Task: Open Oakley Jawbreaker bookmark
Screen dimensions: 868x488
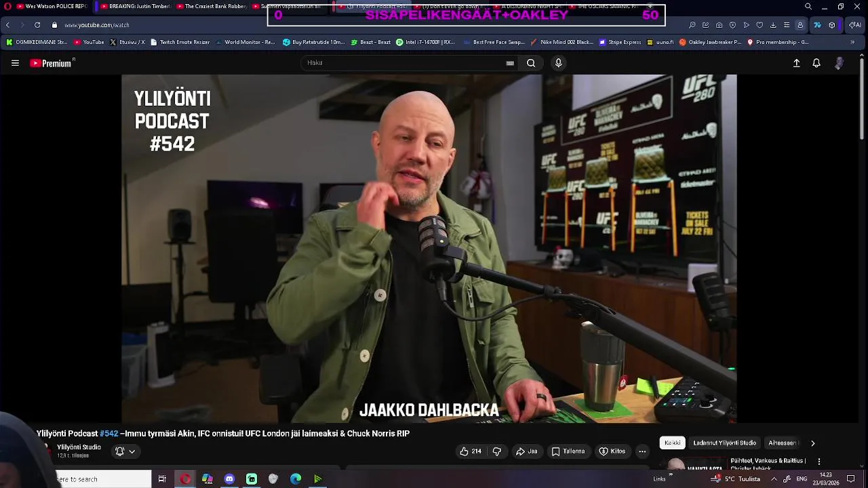Action: coord(711,42)
